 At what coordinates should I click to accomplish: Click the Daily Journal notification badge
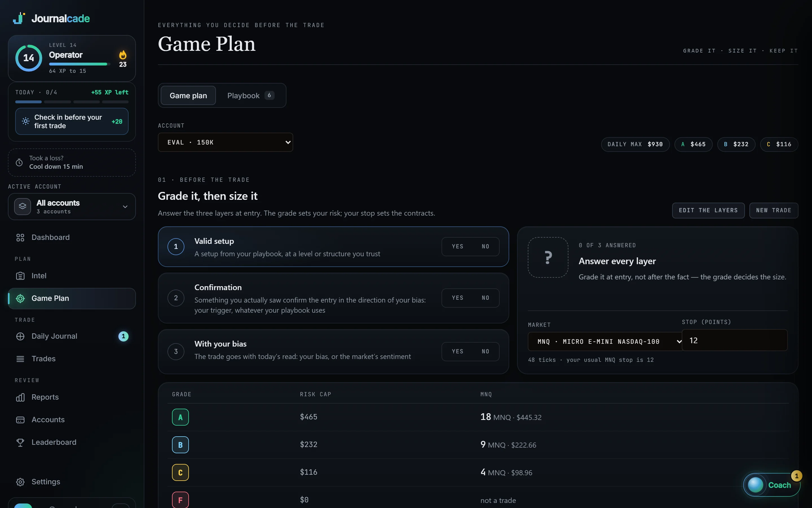(x=123, y=336)
